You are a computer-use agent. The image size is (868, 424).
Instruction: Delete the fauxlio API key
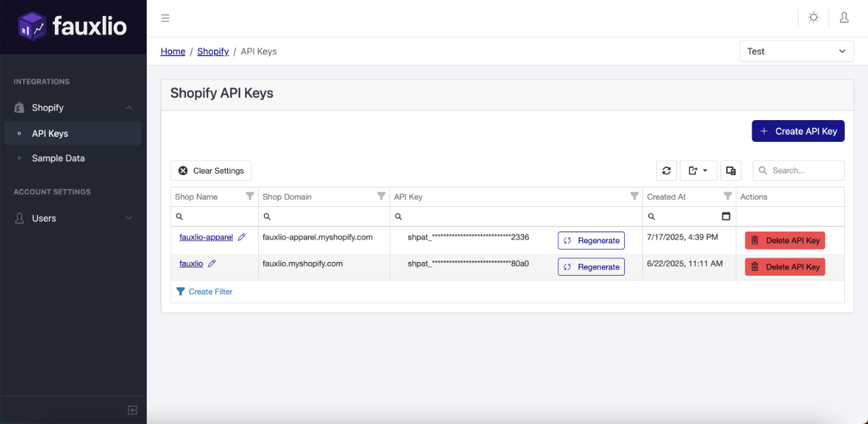click(x=785, y=267)
